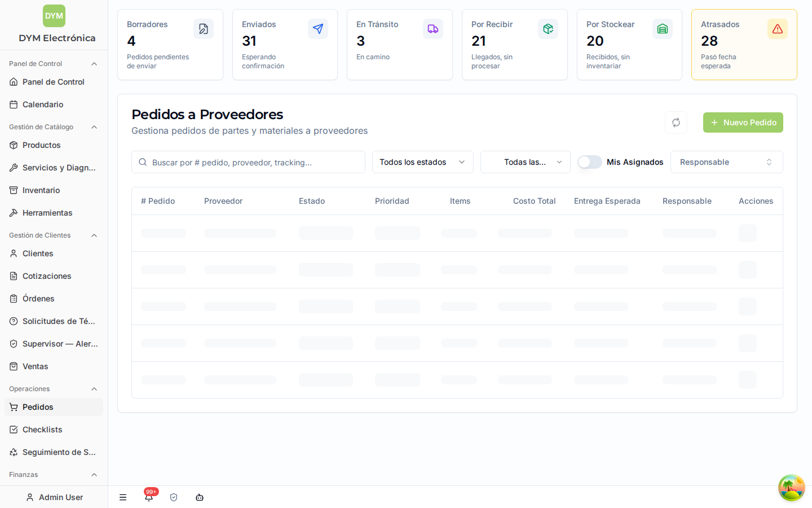812x508 pixels.
Task: Open the Responsable selector combo box
Action: point(726,162)
